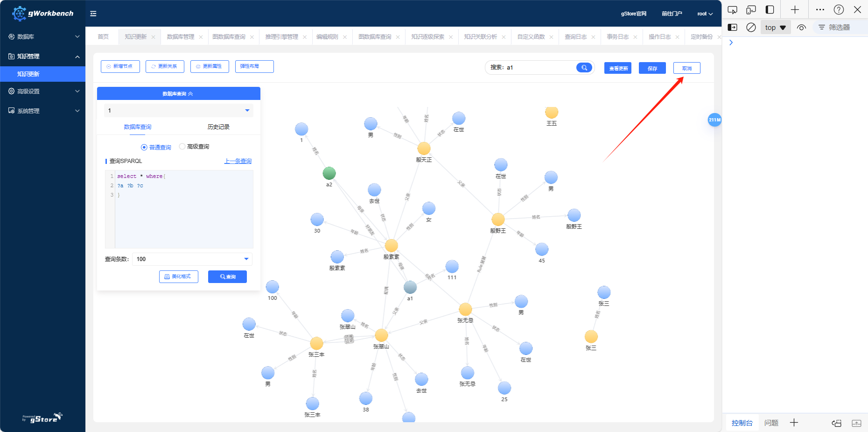The width and height of the screenshot is (868, 432).
Task: Click the blue search magnifier button
Action: tap(584, 68)
